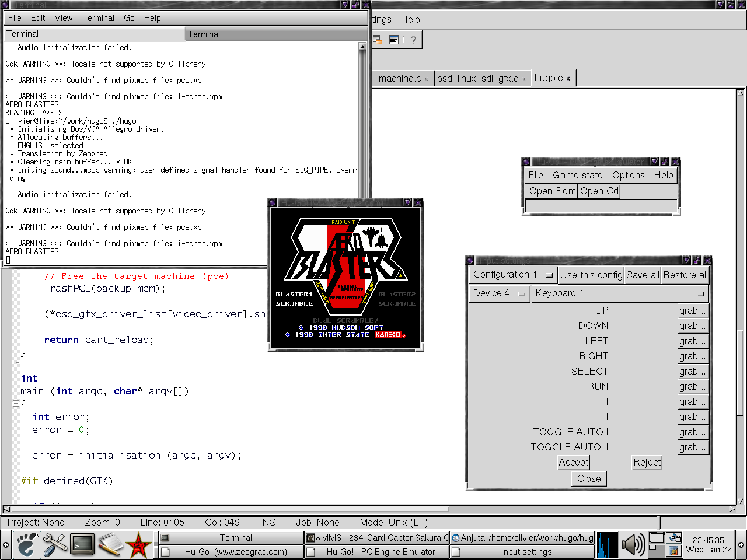Click the Reject button in Input settings
Image resolution: width=747 pixels, height=560 pixels.
pyautogui.click(x=647, y=462)
